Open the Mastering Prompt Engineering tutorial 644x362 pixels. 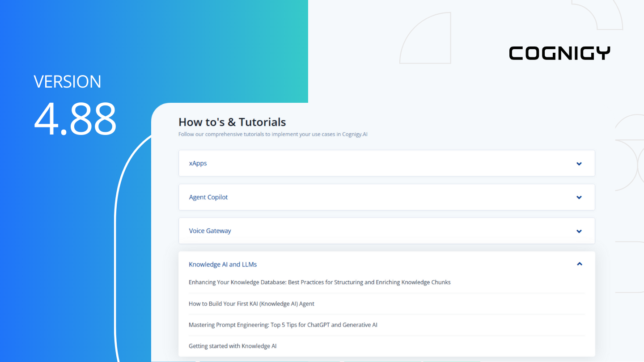point(283,325)
